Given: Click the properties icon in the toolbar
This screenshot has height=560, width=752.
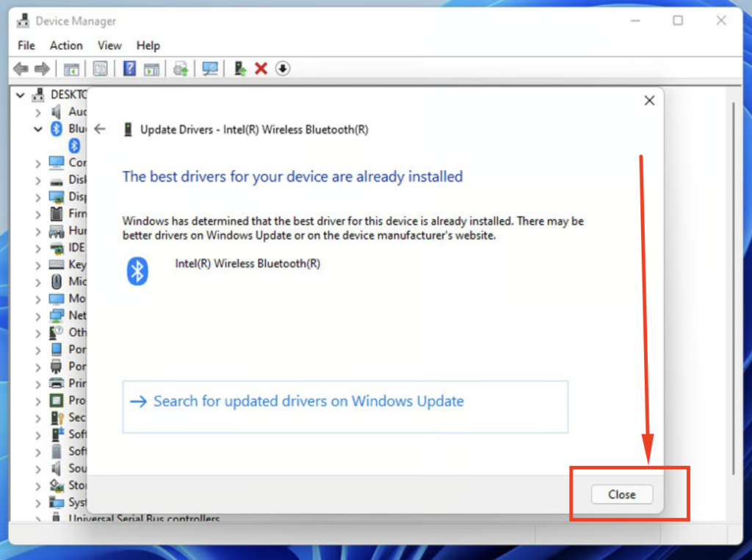Looking at the screenshot, I should pyautogui.click(x=101, y=69).
